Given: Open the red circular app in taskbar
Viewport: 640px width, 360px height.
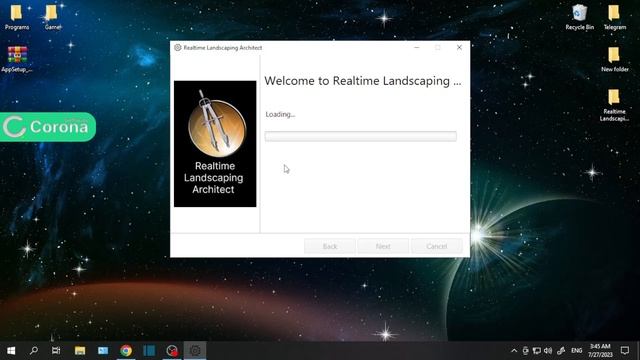Looking at the screenshot, I should (x=172, y=351).
